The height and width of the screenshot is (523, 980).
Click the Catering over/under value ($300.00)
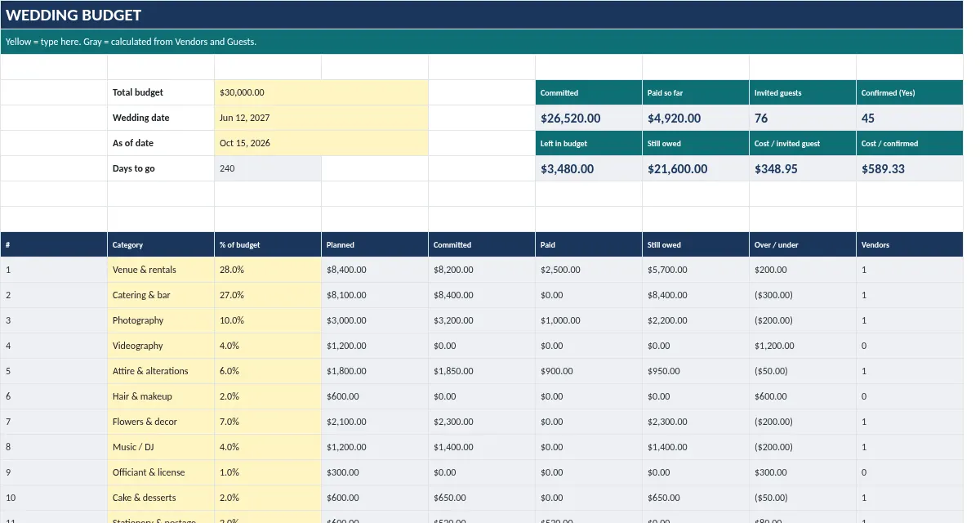click(803, 295)
